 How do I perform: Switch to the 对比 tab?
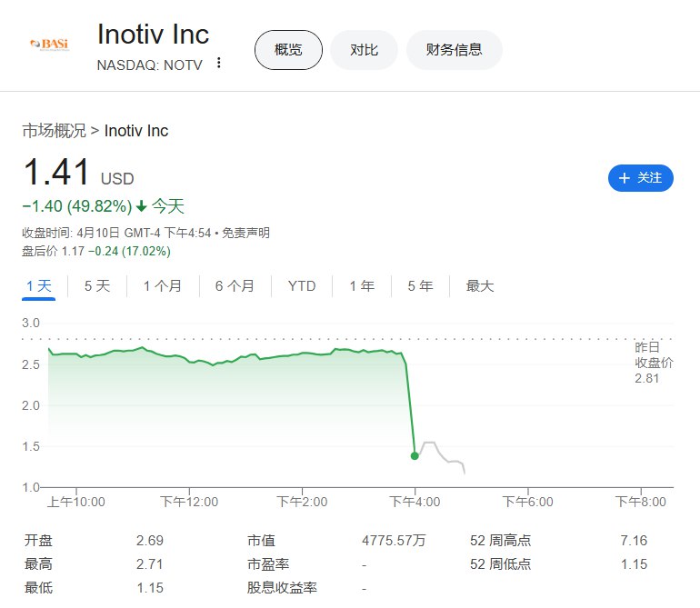click(x=364, y=50)
